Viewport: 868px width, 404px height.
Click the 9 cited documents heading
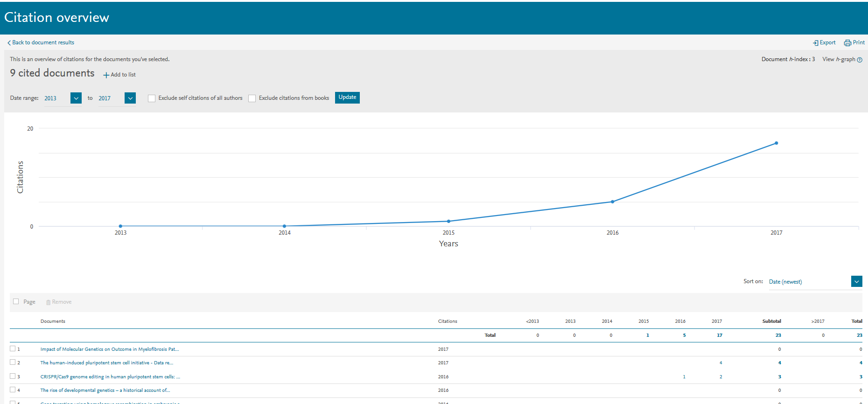(x=52, y=73)
